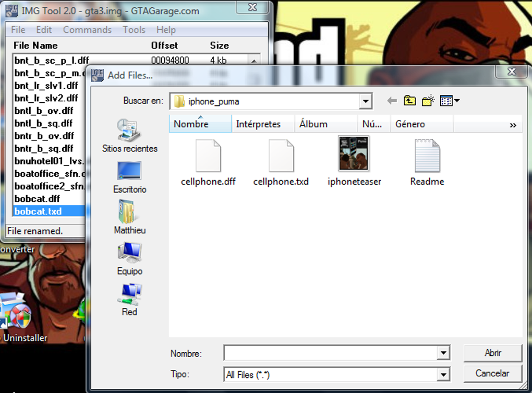Sort by Intérpretes column header
Screen dimensions: 532x393
pyautogui.click(x=263, y=124)
